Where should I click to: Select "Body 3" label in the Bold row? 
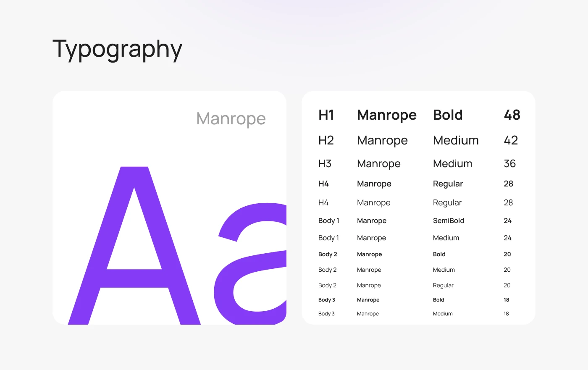click(326, 300)
